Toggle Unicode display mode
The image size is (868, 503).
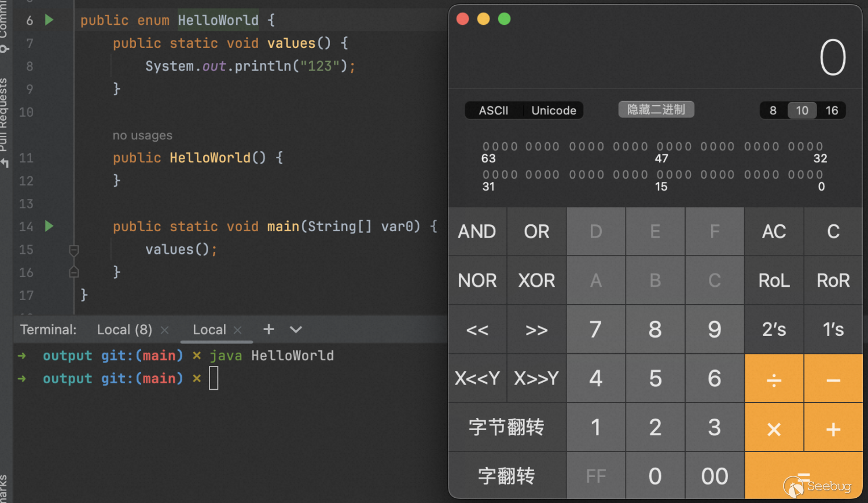click(554, 110)
